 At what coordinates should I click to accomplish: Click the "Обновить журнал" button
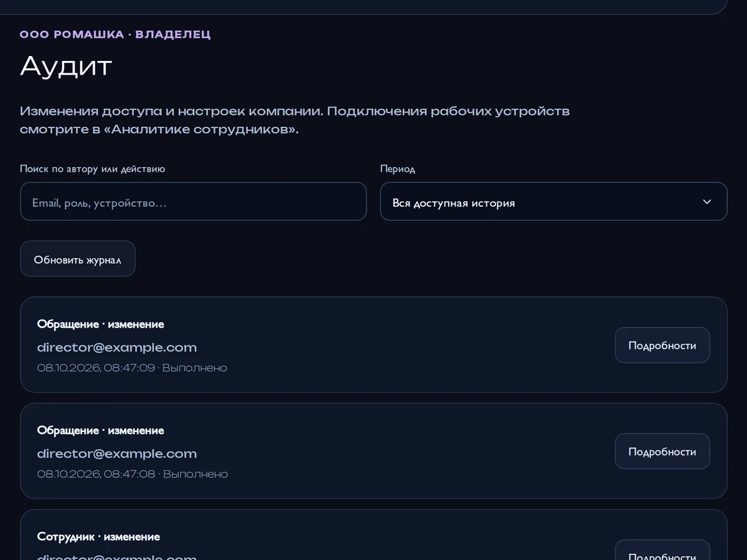tap(78, 259)
